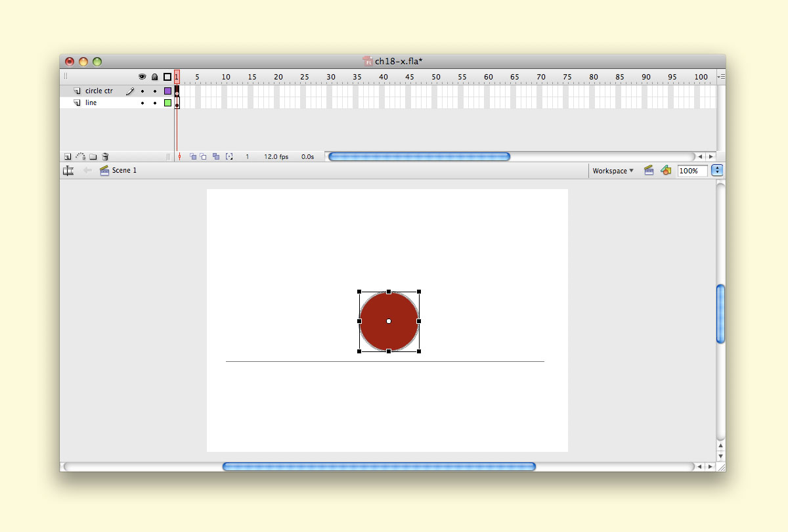788x532 pixels.
Task: Click the Scene 1 breadcrumb
Action: [123, 170]
